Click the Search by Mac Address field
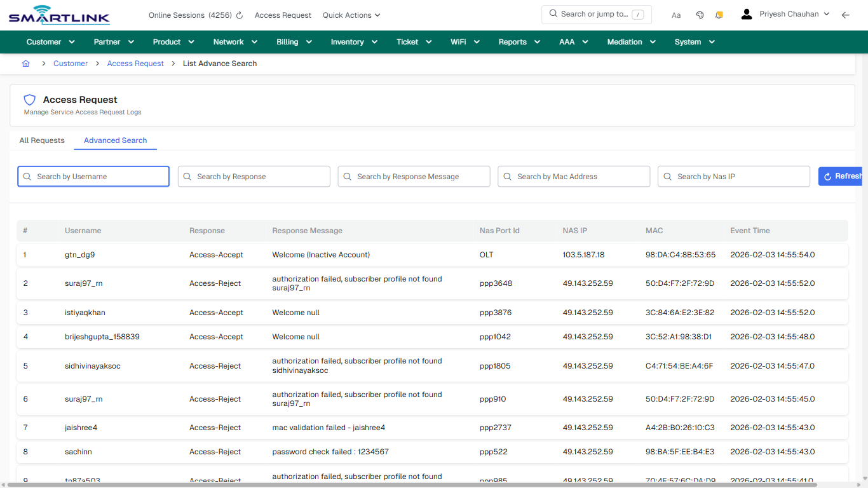Screen dimensions: 868x488 coord(574,176)
